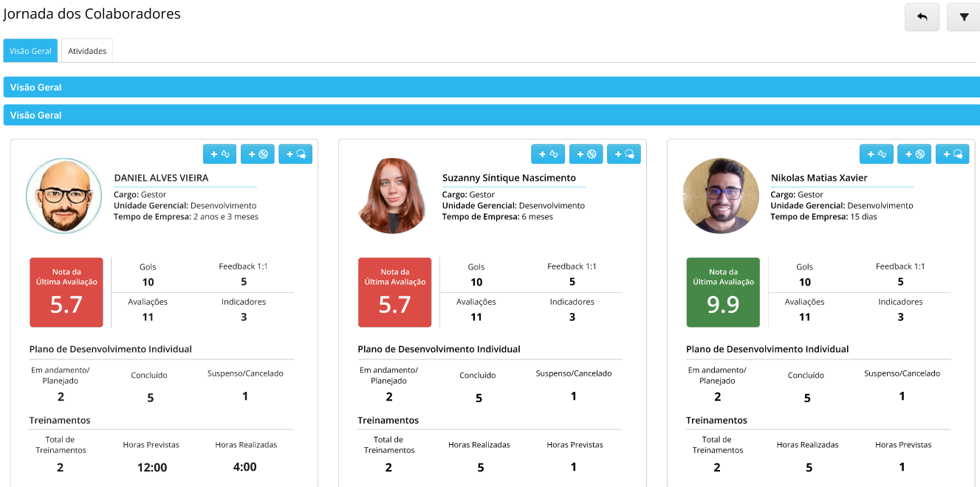Click the add chat bubble button on Nikolas's card
The image size is (980, 487).
953,154
